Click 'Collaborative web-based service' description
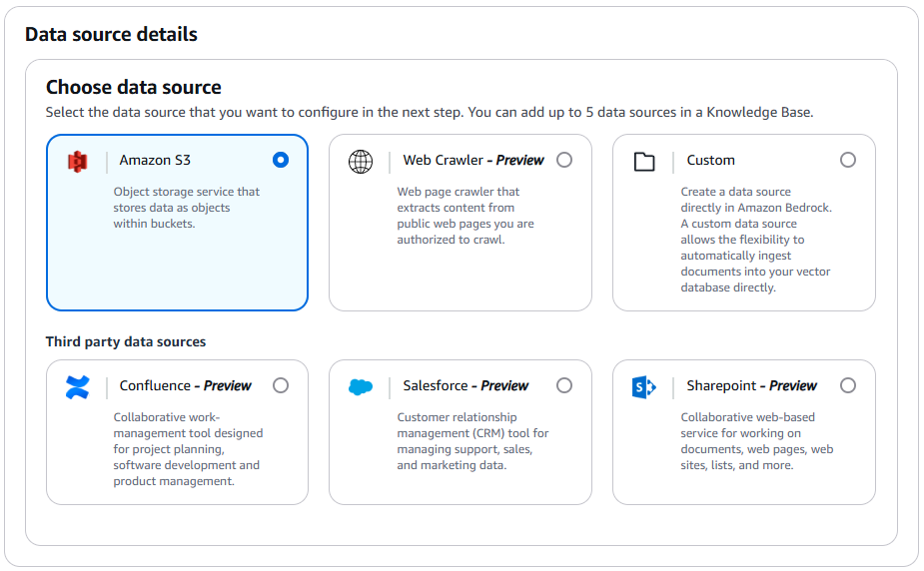The image size is (924, 571). [756, 441]
